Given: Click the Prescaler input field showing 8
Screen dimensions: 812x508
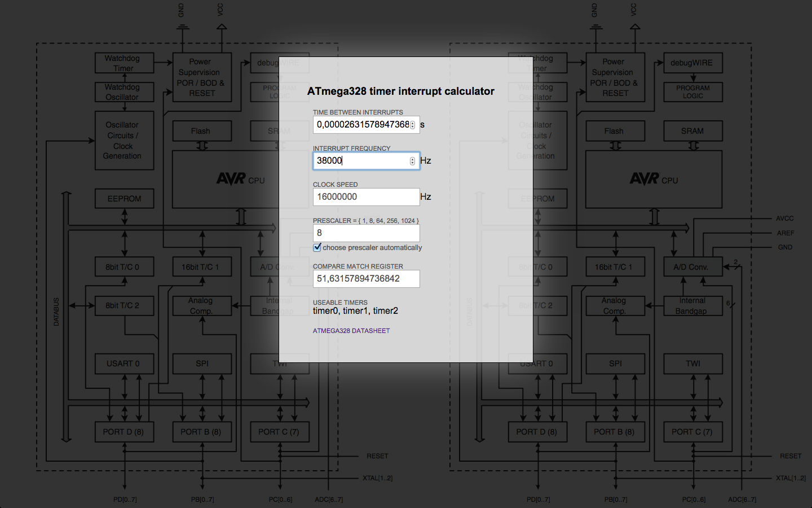Looking at the screenshot, I should (366, 233).
